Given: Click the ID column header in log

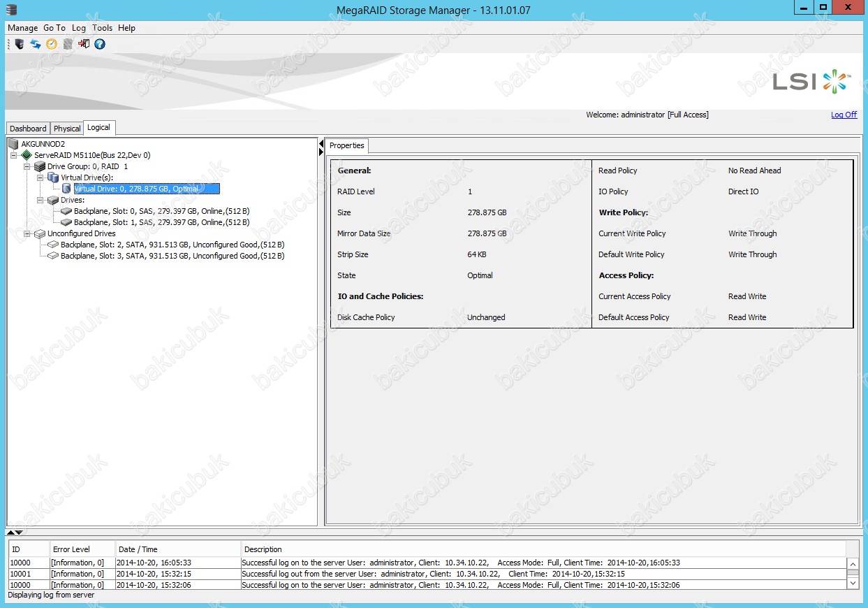Looking at the screenshot, I should [x=29, y=549].
